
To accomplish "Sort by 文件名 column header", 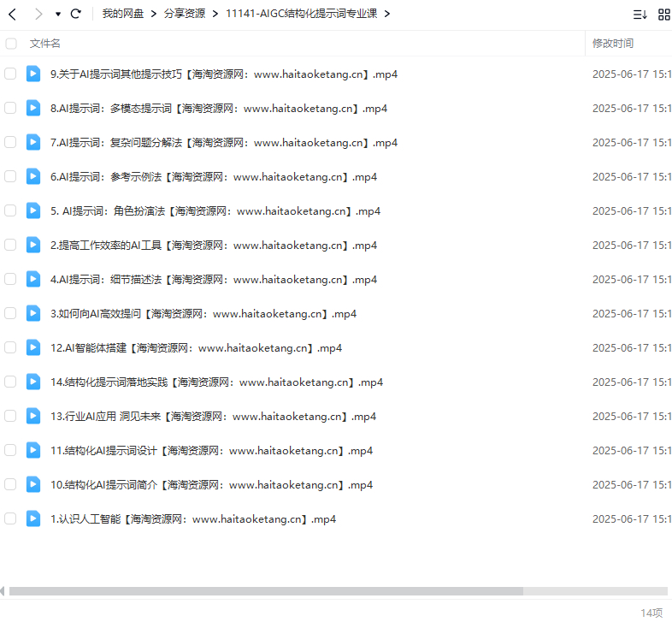I will pyautogui.click(x=45, y=44).
